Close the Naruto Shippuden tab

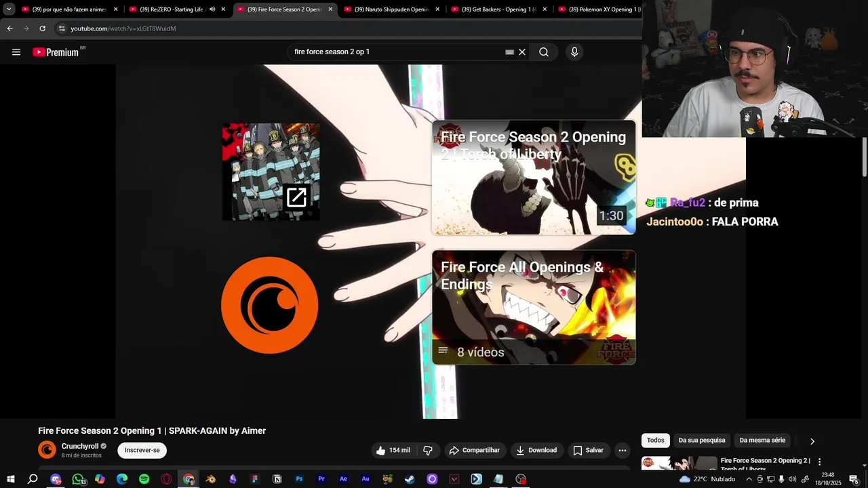pyautogui.click(x=437, y=9)
